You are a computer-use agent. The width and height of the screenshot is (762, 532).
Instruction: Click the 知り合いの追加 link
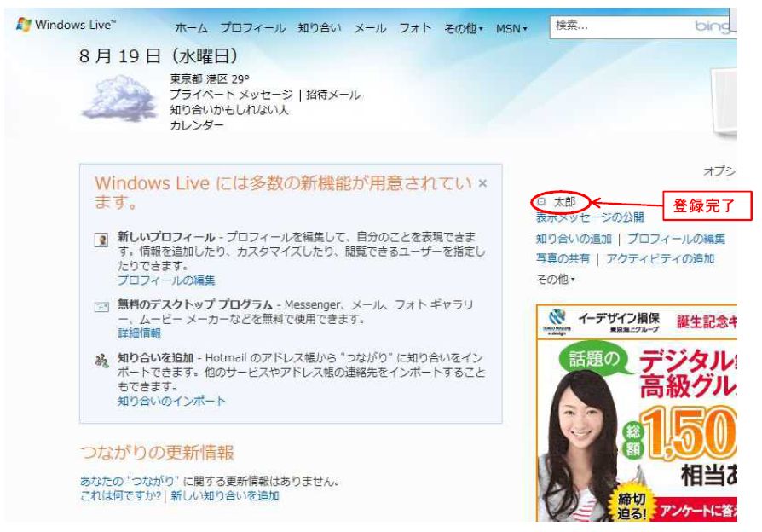574,239
